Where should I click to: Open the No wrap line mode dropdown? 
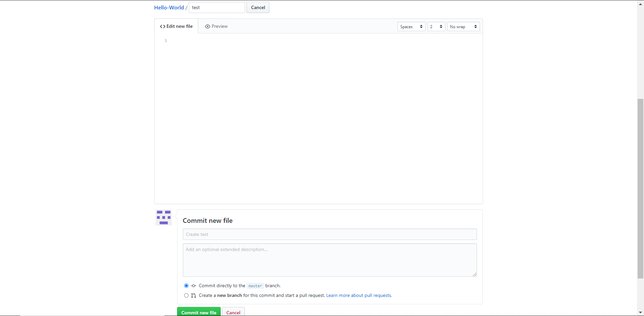tap(463, 27)
